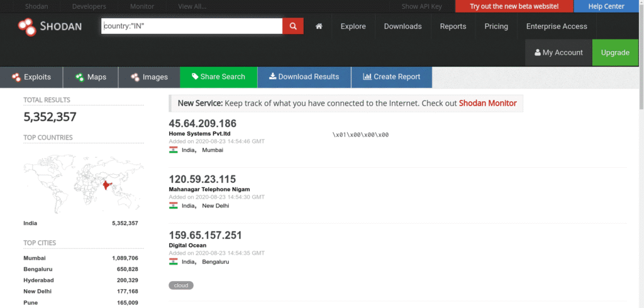This screenshot has height=308, width=644.
Task: Click India highlighted on the world map
Action: [x=107, y=185]
